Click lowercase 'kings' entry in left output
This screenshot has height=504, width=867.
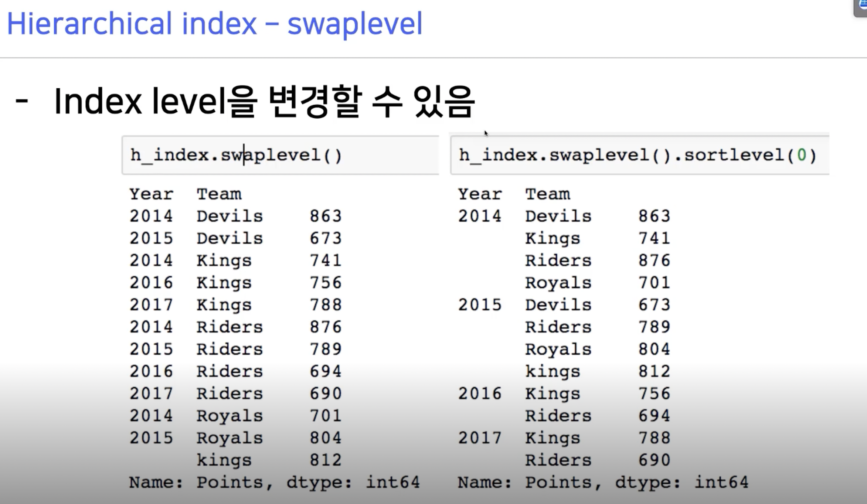click(224, 460)
